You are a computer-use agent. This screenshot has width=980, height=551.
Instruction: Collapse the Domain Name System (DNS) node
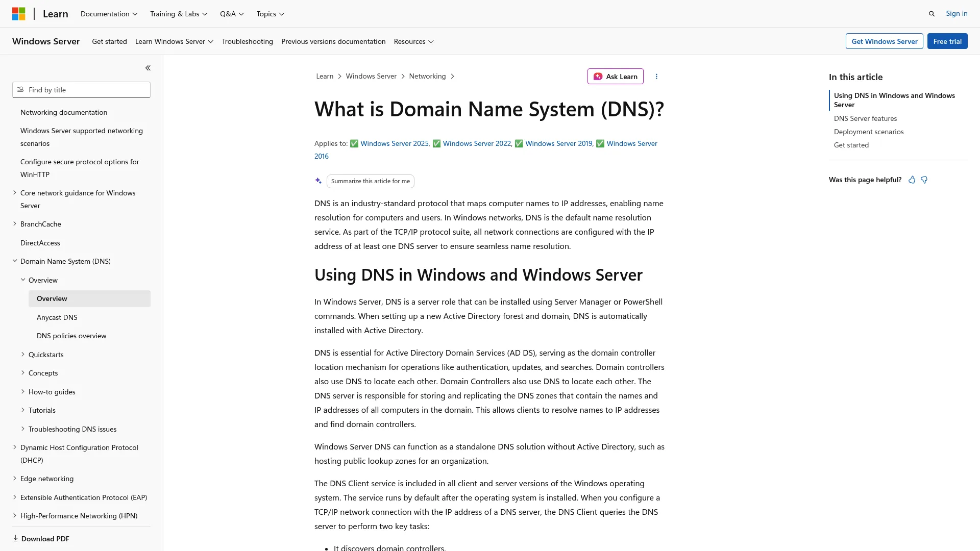[15, 261]
